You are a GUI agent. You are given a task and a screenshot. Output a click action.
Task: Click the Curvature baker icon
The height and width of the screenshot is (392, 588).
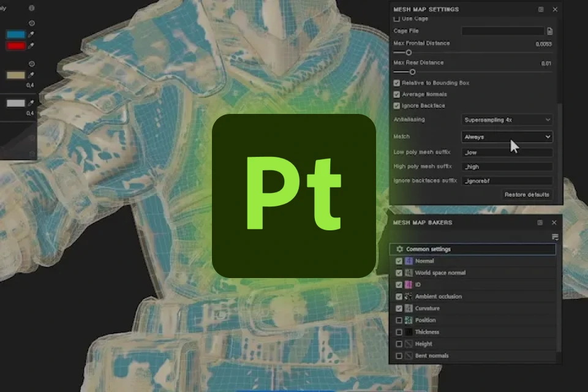click(x=409, y=308)
